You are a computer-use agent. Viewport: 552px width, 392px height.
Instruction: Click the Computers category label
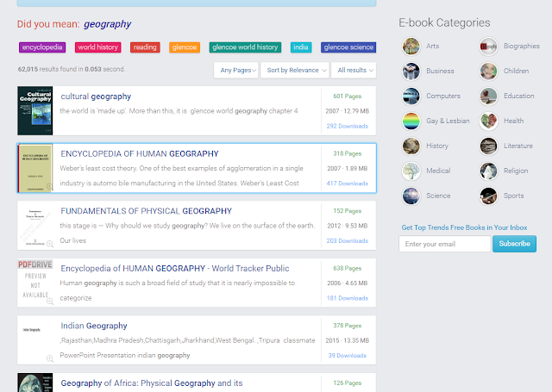coord(443,96)
